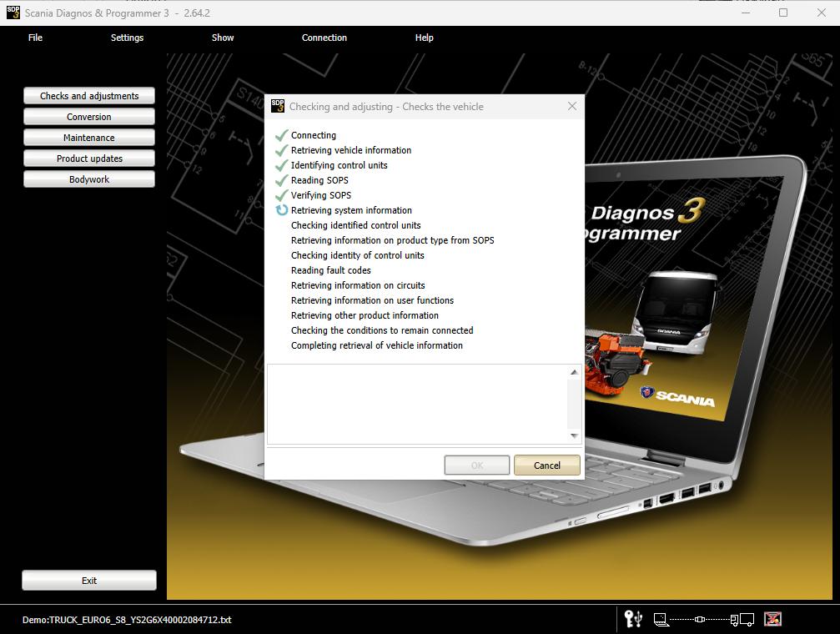The height and width of the screenshot is (634, 840).
Task: Click the truck vehicle status icon
Action: click(742, 620)
